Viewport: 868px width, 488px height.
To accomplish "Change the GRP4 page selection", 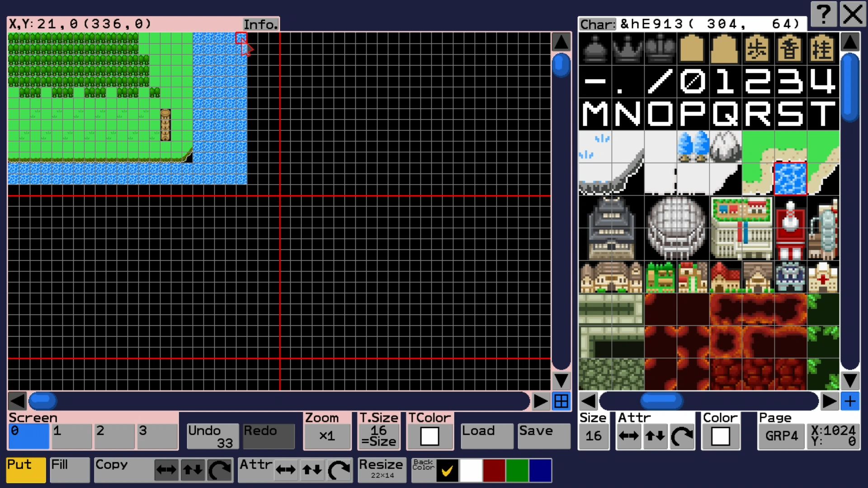I will [x=782, y=436].
